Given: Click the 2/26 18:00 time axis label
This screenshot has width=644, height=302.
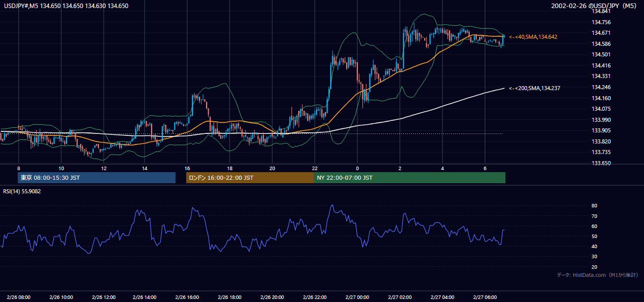Looking at the screenshot, I should [230, 297].
